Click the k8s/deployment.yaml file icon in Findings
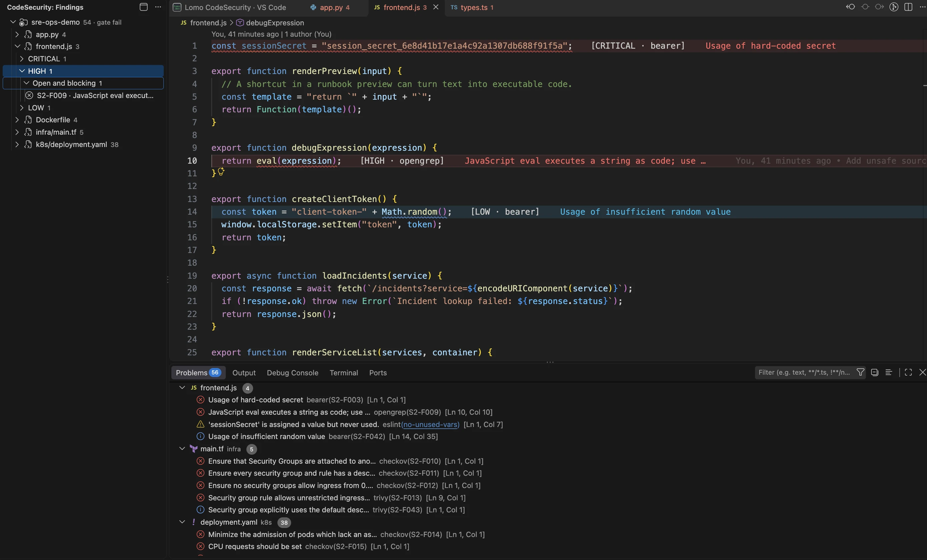This screenshot has height=560, width=927. (x=28, y=144)
